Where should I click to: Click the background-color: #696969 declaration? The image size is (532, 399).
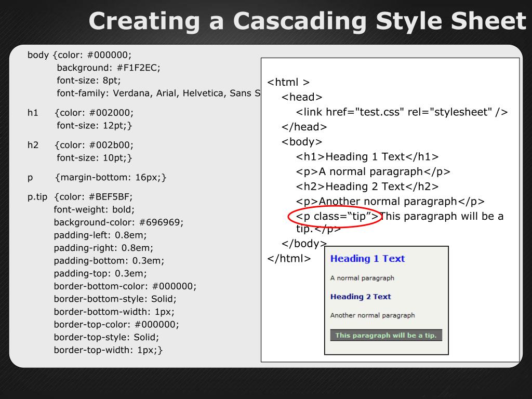[118, 222]
